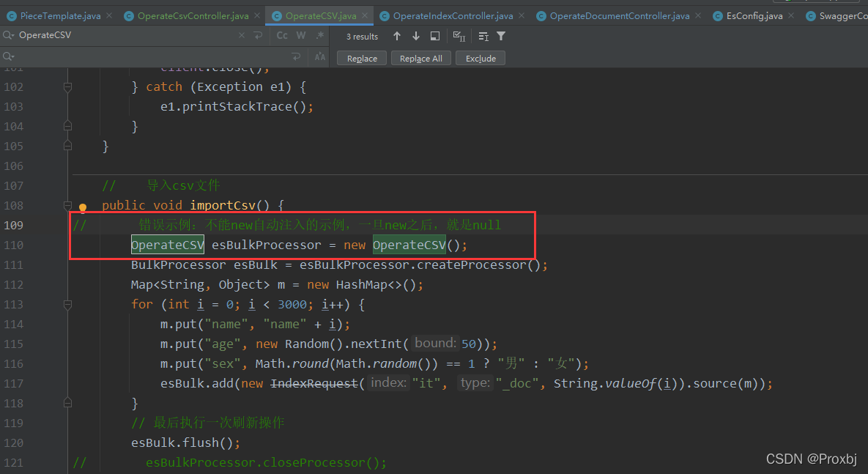Image resolution: width=868 pixels, height=474 pixels.
Task: Click the Replace button
Action: pyautogui.click(x=362, y=58)
